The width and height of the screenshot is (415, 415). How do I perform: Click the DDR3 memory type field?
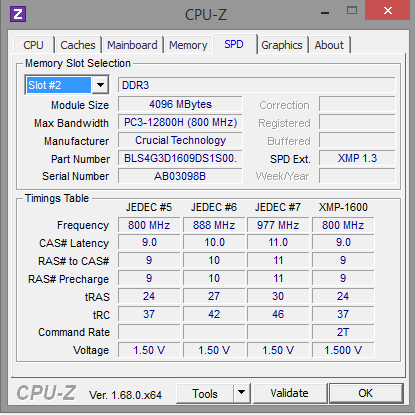point(257,85)
